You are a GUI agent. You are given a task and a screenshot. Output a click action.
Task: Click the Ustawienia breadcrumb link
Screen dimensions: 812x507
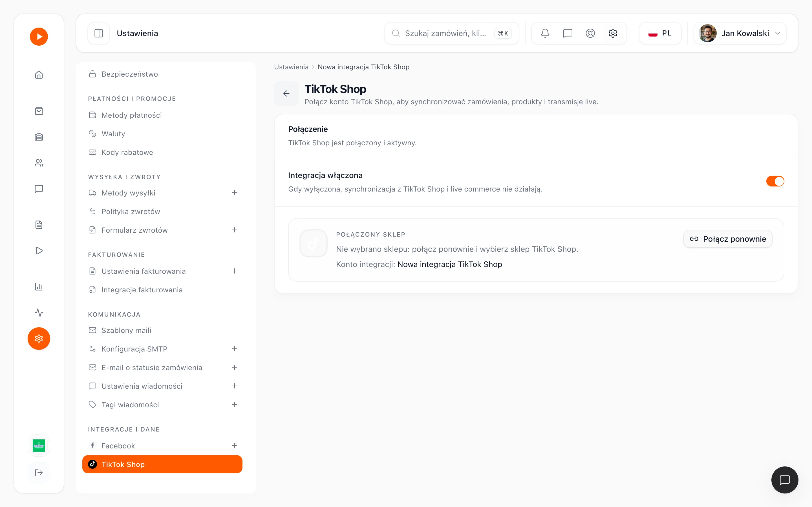coord(291,67)
